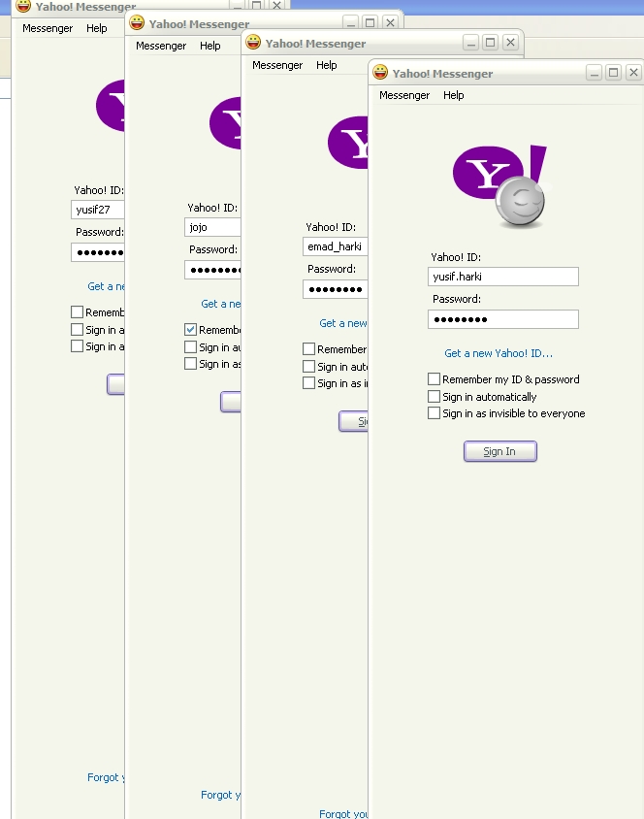The image size is (644, 819).
Task: Open Help menu in jojo window
Action: click(x=210, y=46)
